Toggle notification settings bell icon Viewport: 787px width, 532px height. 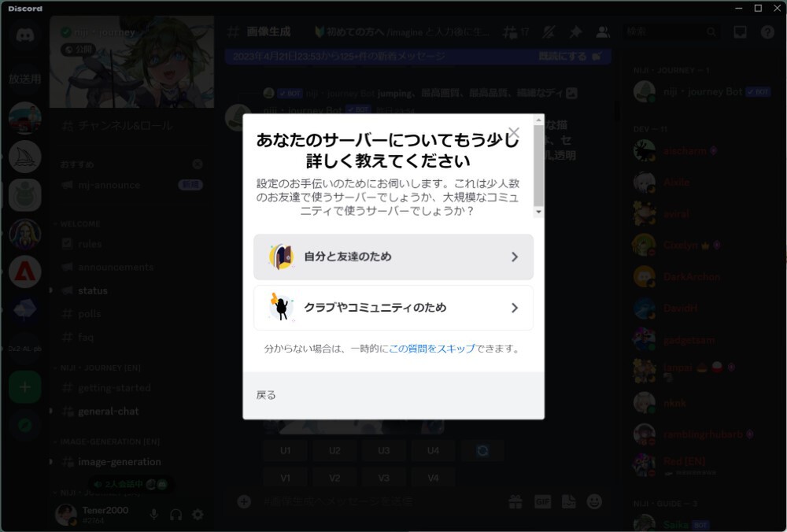[x=549, y=32]
